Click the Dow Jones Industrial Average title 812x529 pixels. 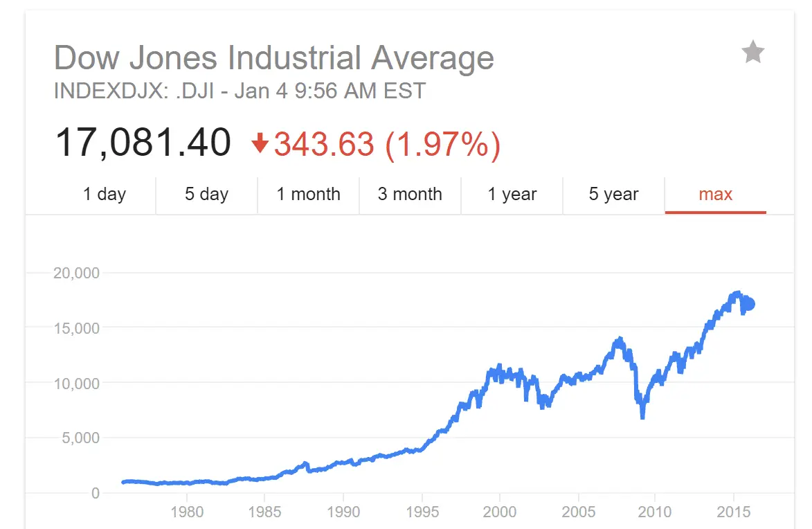pos(274,58)
